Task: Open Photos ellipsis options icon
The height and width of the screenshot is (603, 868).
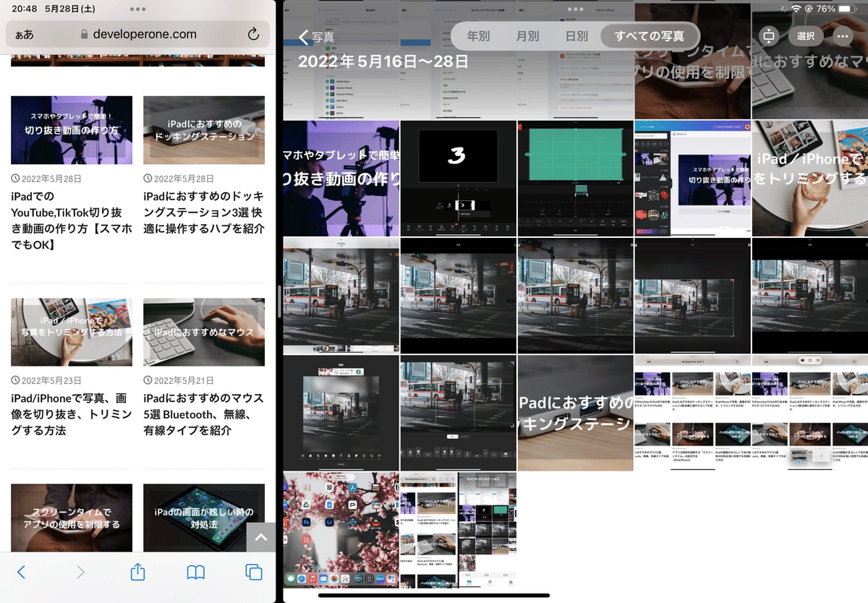Action: point(841,35)
